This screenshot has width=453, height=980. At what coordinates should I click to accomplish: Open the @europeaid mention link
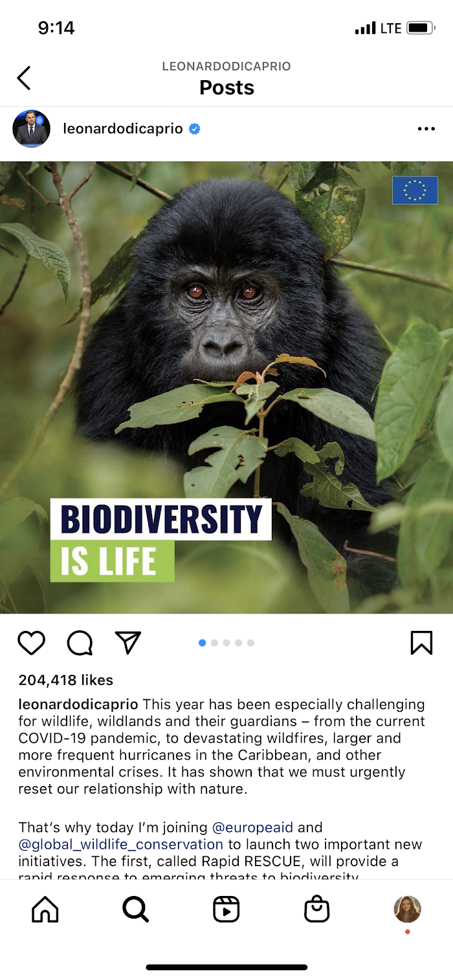pos(252,827)
